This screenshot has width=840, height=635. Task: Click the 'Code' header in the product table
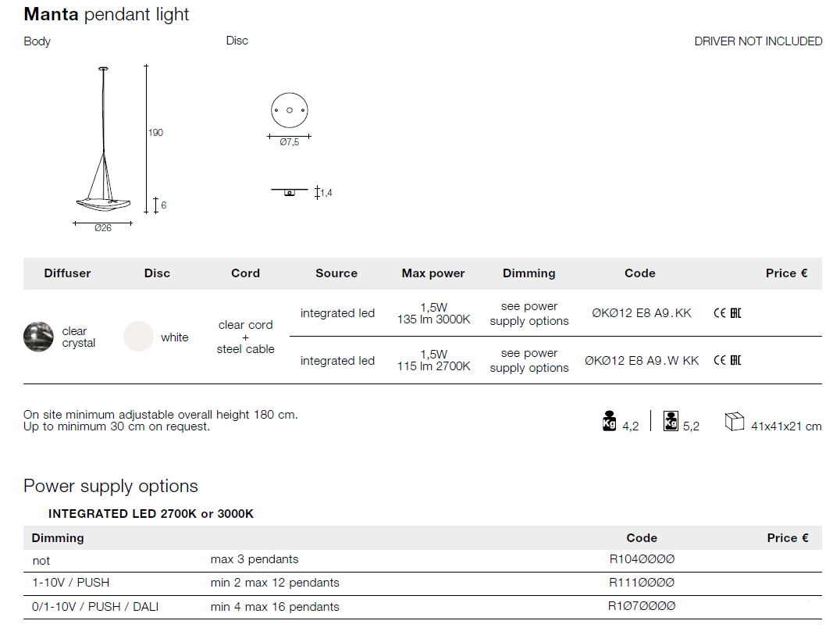click(639, 273)
